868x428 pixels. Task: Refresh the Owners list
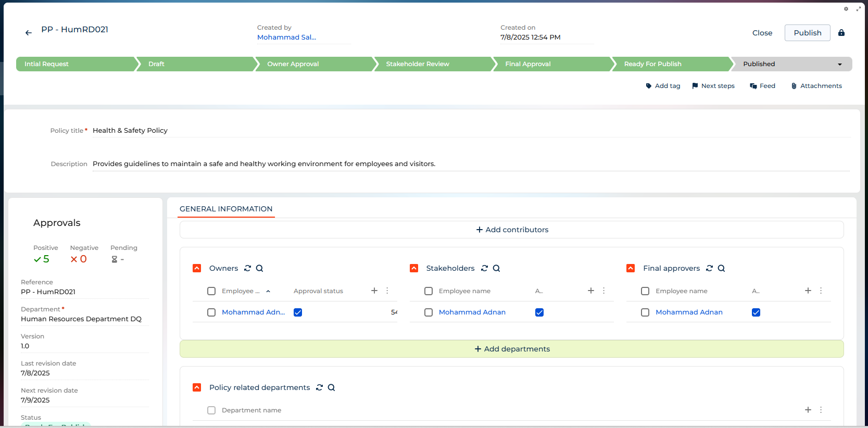tap(248, 268)
